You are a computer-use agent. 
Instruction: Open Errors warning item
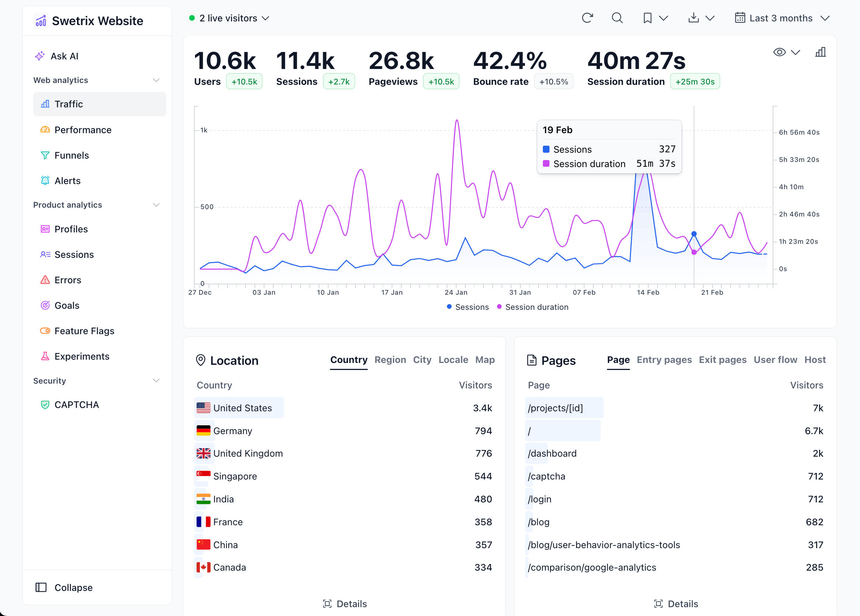click(100, 280)
